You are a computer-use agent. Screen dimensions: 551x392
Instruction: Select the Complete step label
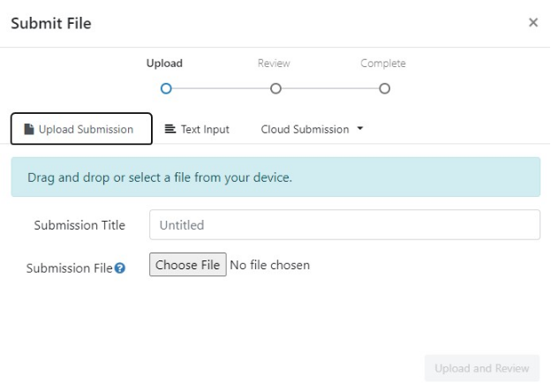[x=383, y=64]
